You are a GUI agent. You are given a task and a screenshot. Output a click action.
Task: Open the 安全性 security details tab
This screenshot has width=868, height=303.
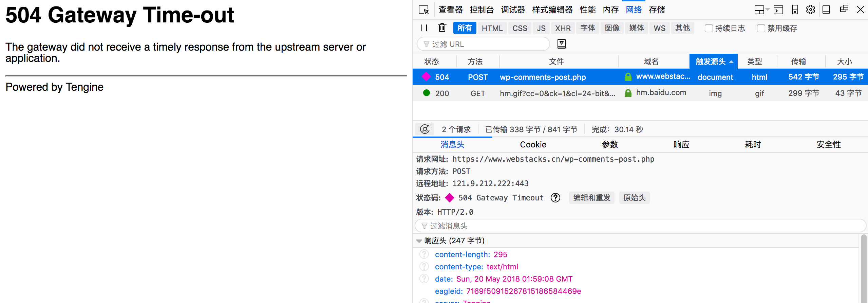click(828, 144)
